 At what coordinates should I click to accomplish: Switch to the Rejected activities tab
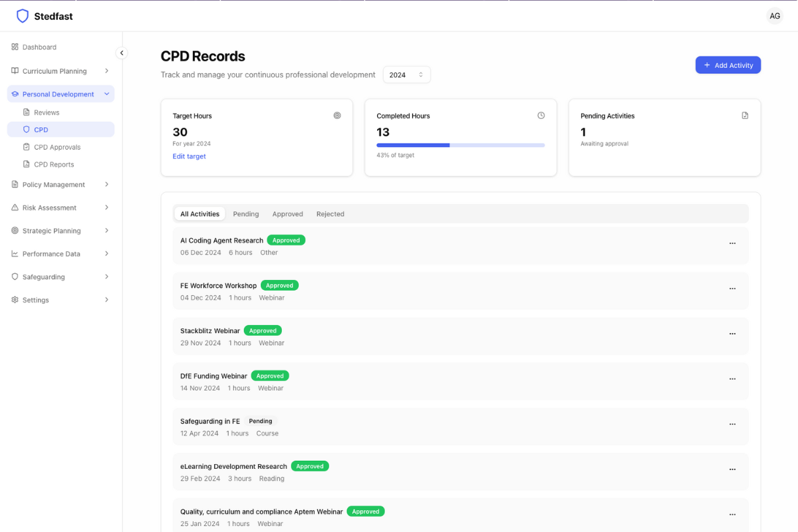pos(330,214)
